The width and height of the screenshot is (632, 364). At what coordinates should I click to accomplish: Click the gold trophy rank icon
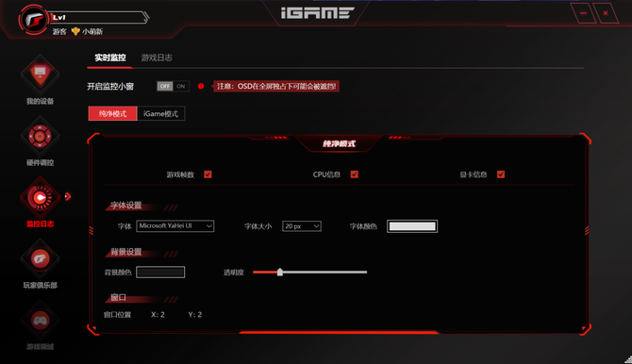75,31
